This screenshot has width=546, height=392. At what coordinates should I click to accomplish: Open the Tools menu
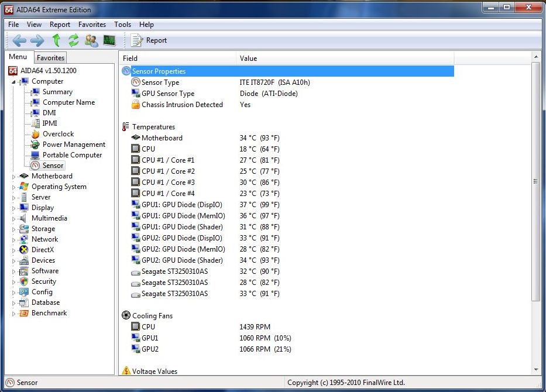[x=122, y=25]
